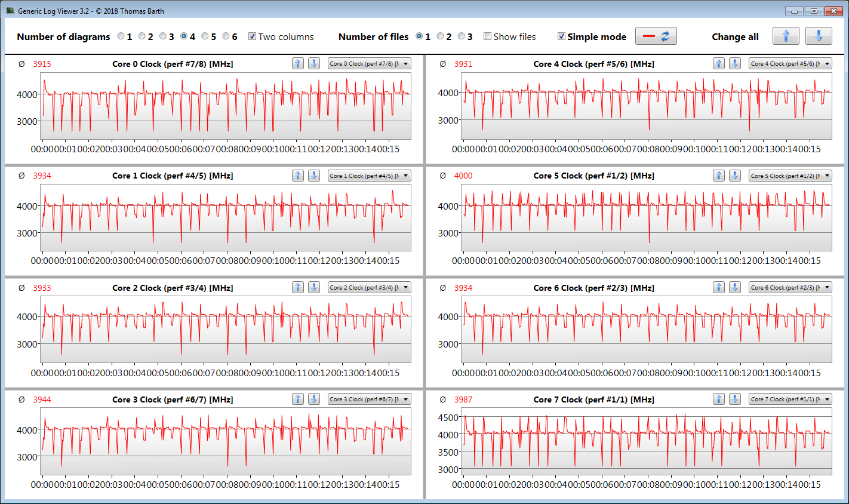Image resolution: width=849 pixels, height=504 pixels.
Task: Move Core 3 Clock diagram up
Action: [298, 399]
